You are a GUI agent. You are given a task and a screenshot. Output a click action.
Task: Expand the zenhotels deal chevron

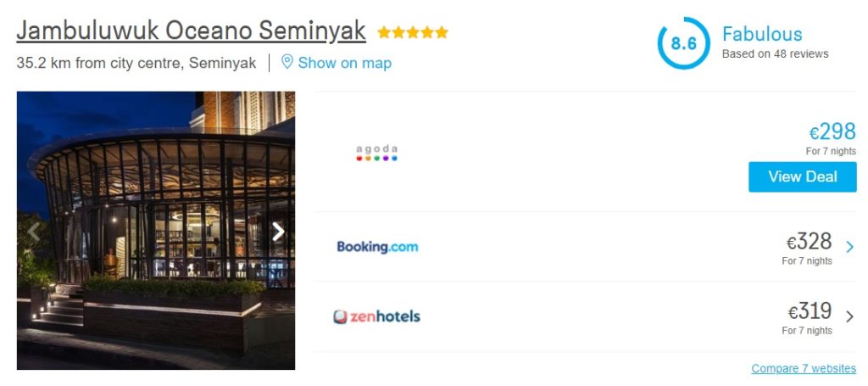(849, 317)
